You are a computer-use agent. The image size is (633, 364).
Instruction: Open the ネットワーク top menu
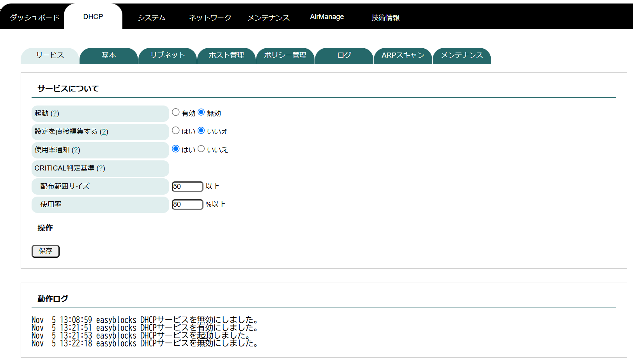click(x=210, y=17)
